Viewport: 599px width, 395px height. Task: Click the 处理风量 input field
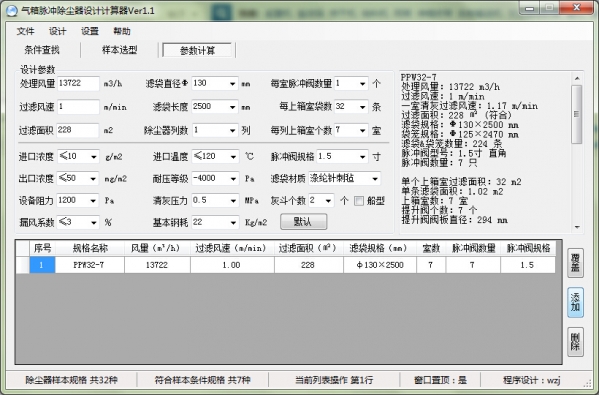[78, 84]
